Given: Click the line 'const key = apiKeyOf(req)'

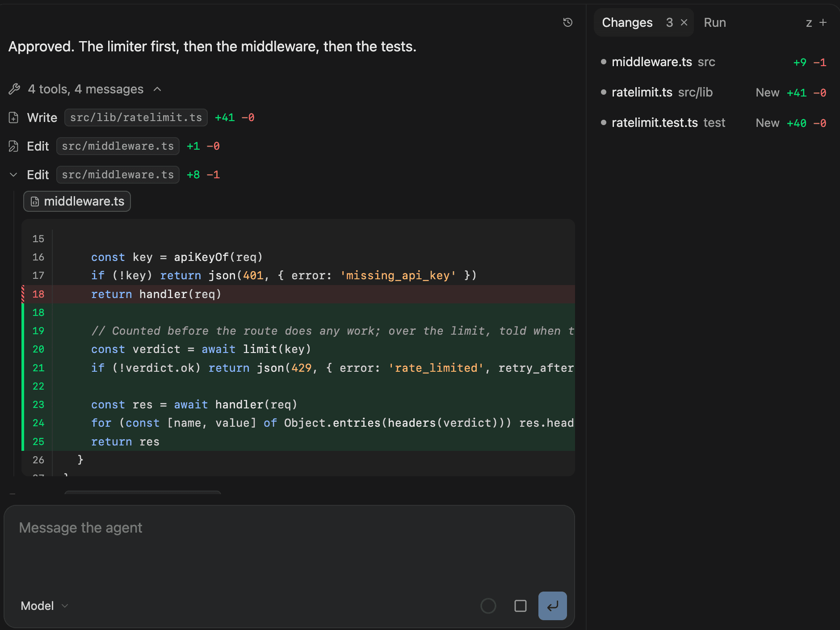Looking at the screenshot, I should coord(176,257).
